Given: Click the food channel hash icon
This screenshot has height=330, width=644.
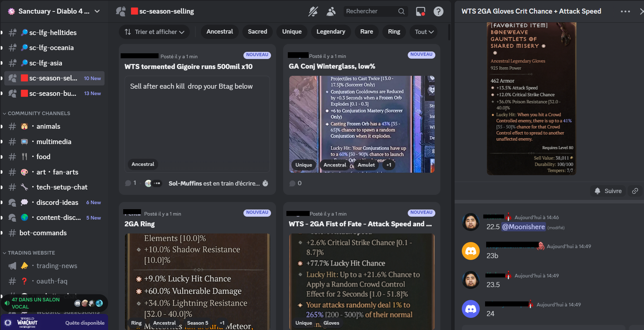Looking at the screenshot, I should pyautogui.click(x=13, y=157).
